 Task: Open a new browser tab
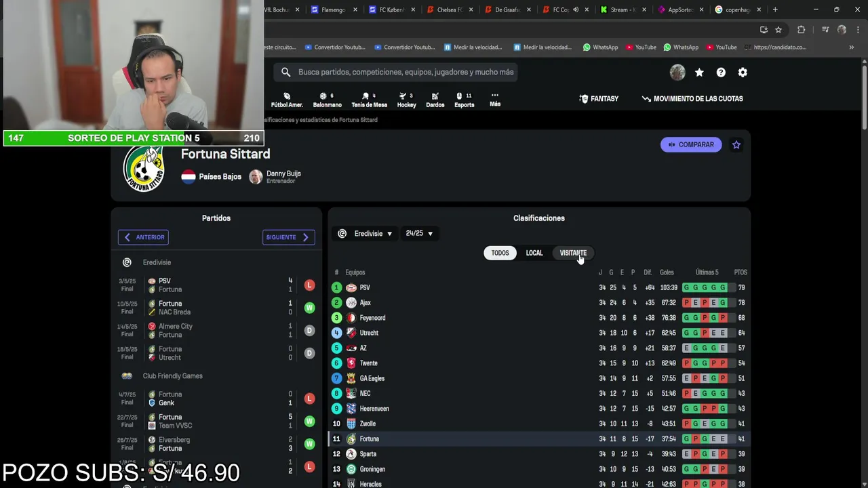pyautogui.click(x=775, y=9)
